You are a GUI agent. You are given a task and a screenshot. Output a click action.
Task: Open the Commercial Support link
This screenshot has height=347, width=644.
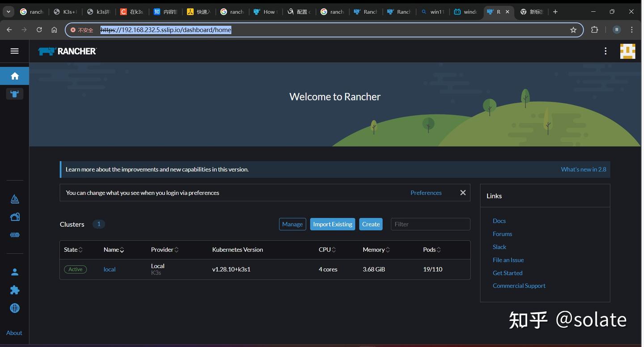click(519, 286)
